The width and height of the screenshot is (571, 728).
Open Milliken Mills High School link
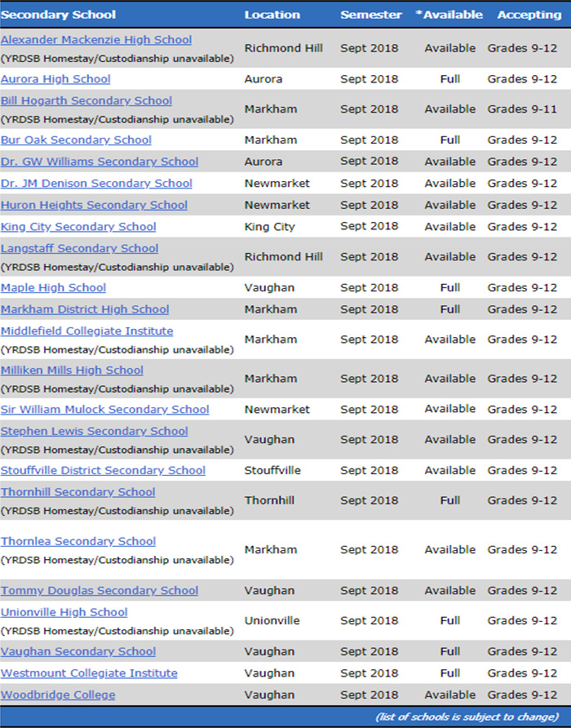coord(72,371)
